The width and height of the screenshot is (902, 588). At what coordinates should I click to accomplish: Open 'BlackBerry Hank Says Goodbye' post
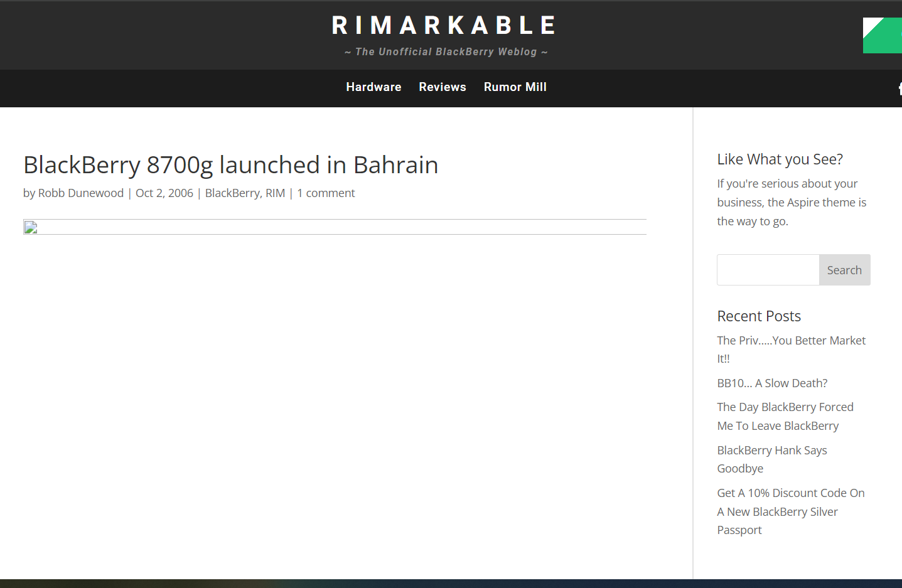coord(772,451)
